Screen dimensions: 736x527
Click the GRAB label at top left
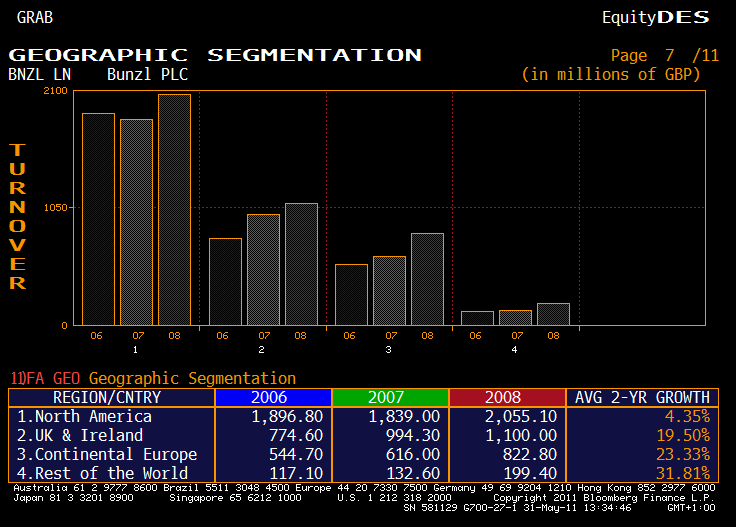(x=35, y=17)
